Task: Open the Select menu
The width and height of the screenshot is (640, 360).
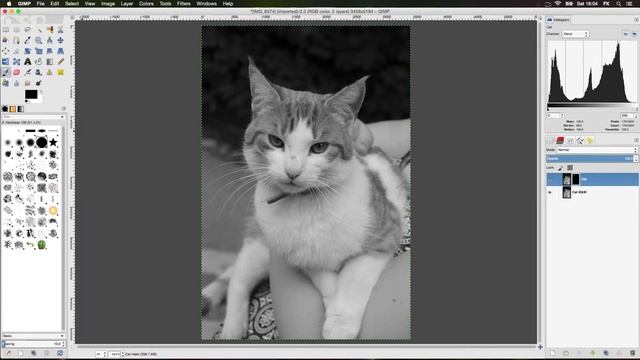Action: tap(72, 4)
